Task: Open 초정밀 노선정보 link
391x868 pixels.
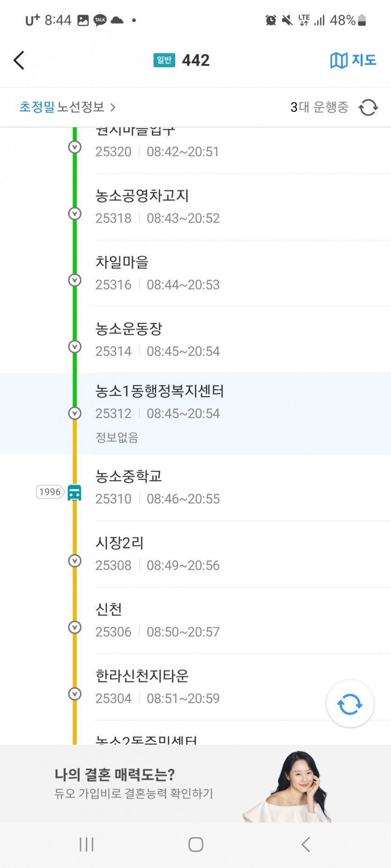Action: (67, 108)
